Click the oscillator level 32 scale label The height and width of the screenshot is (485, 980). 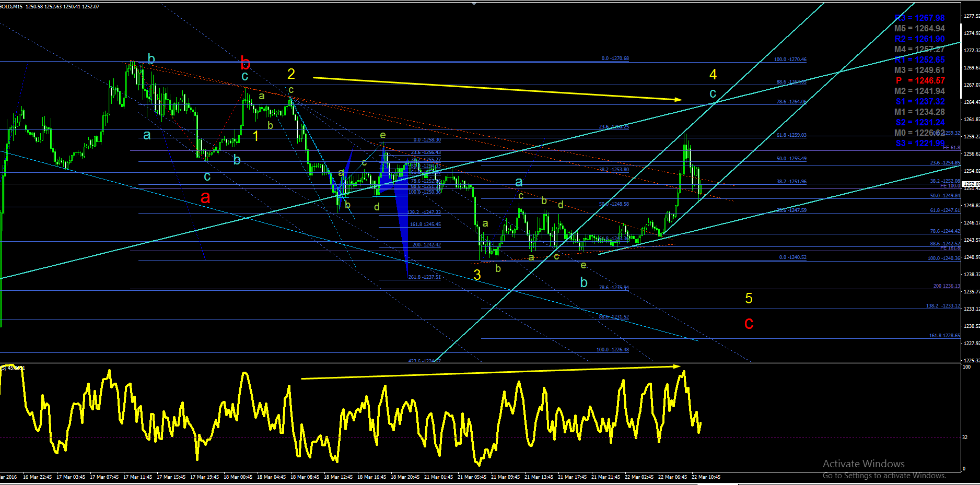(965, 437)
